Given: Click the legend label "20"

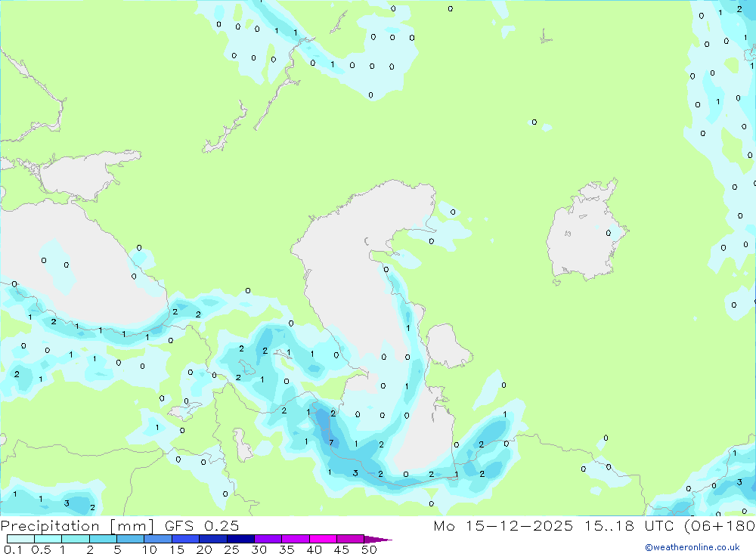Looking at the screenshot, I should coord(204,549).
